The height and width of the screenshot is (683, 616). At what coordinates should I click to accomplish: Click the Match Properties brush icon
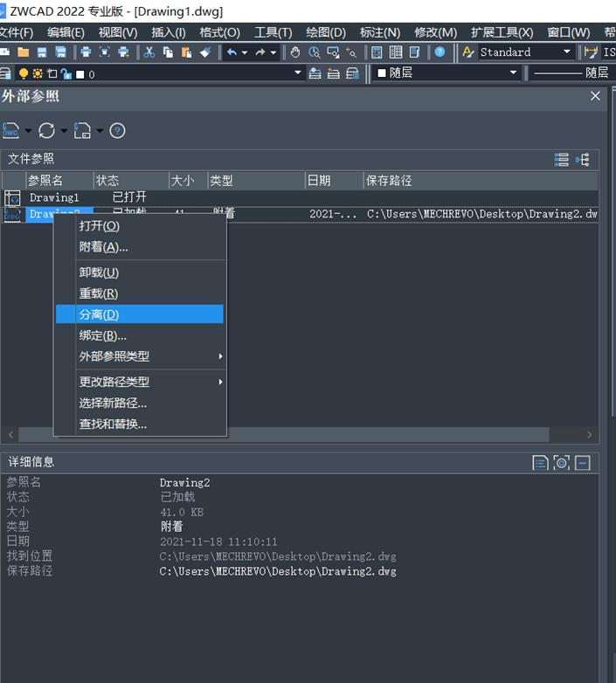pos(205,52)
